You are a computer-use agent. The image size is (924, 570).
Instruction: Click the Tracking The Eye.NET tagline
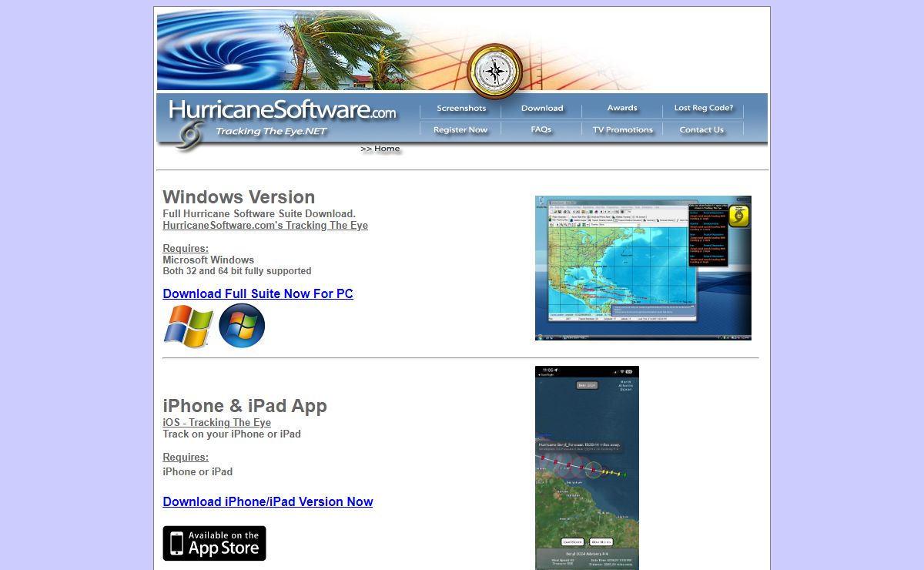click(271, 132)
